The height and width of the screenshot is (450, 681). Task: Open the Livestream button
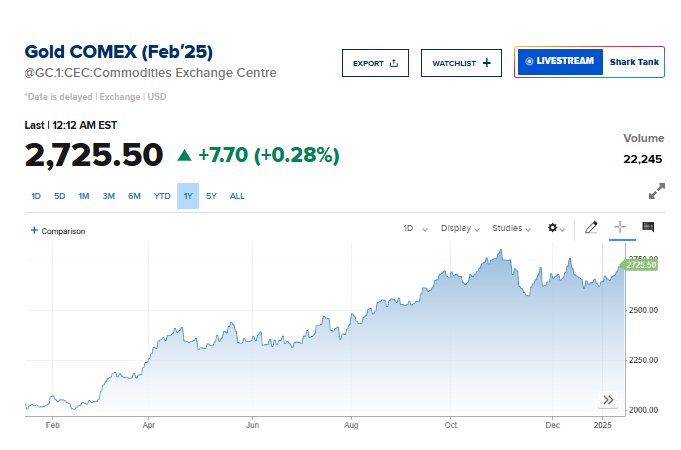click(x=560, y=62)
